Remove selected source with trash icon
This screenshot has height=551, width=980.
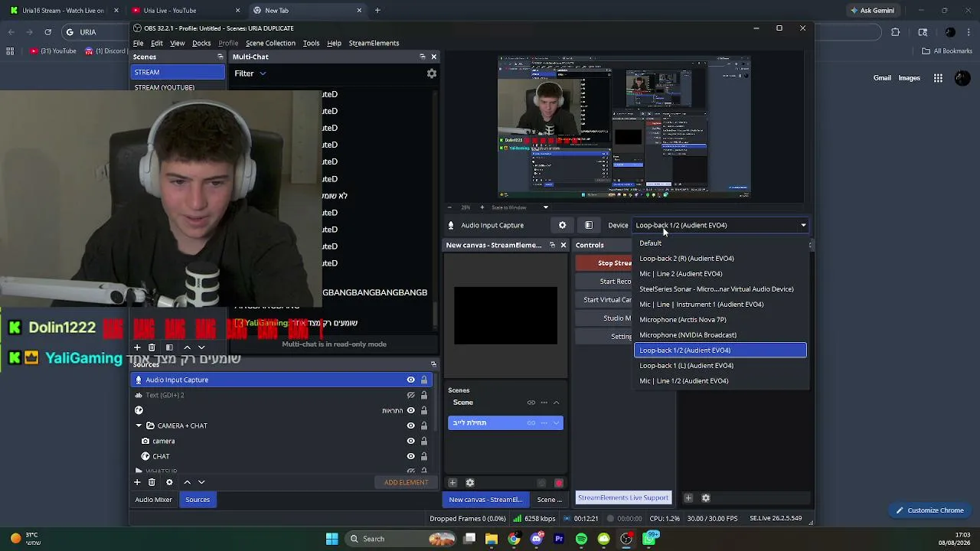pos(152,482)
